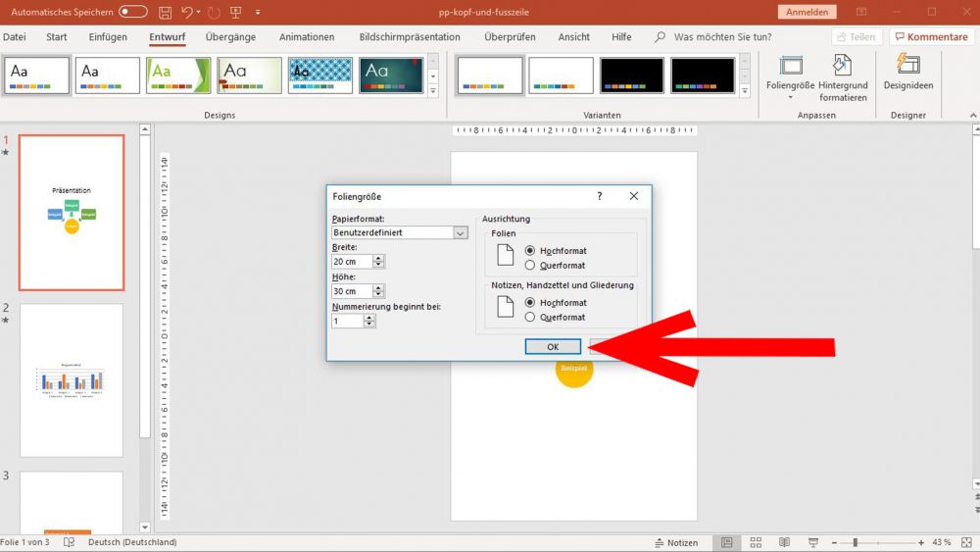This screenshot has height=552, width=980.
Task: Select the green arrow design theme
Action: point(178,75)
